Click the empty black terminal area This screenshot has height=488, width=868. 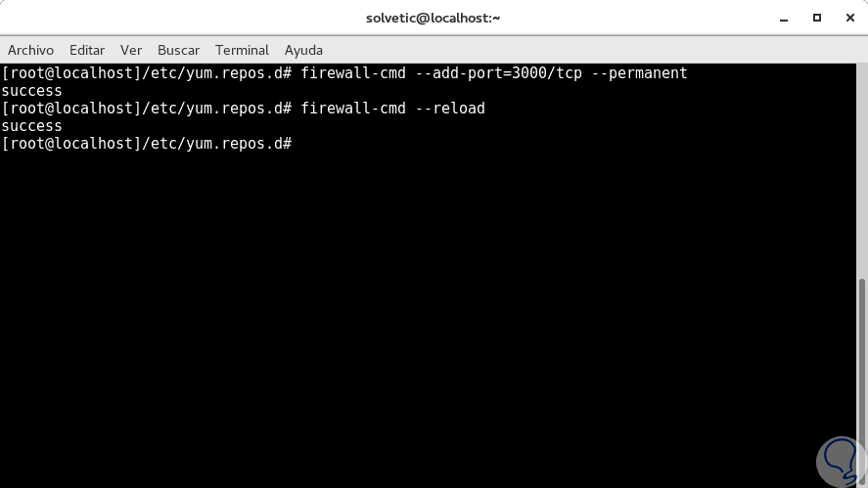[x=431, y=313]
